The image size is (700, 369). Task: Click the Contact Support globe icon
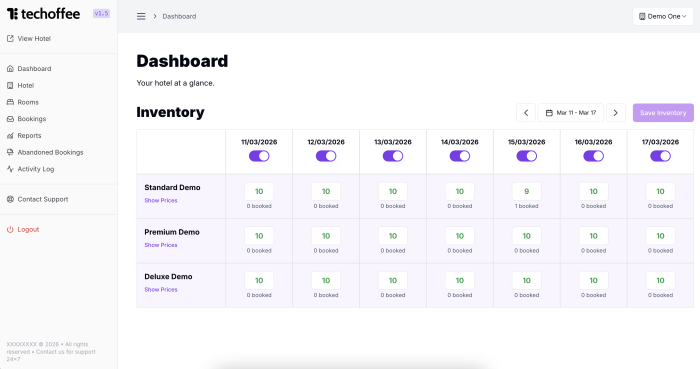pyautogui.click(x=10, y=199)
